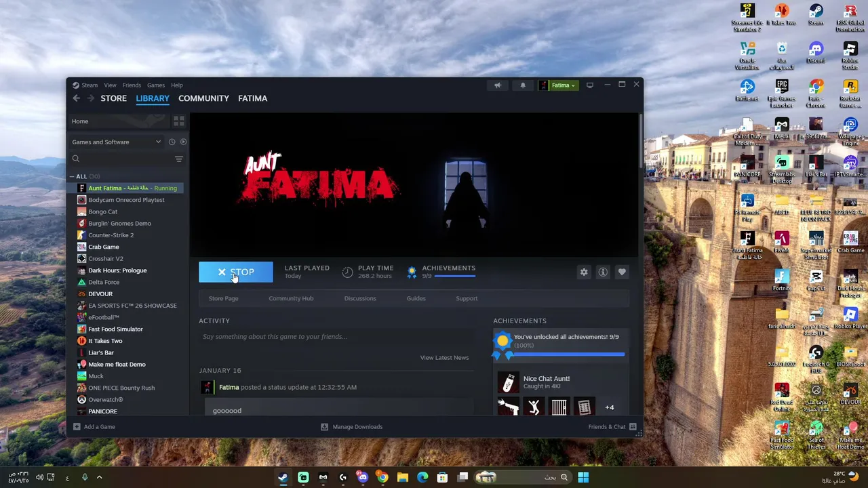The width and height of the screenshot is (868, 488).
Task: Open Community Hub link
Action: click(x=291, y=298)
